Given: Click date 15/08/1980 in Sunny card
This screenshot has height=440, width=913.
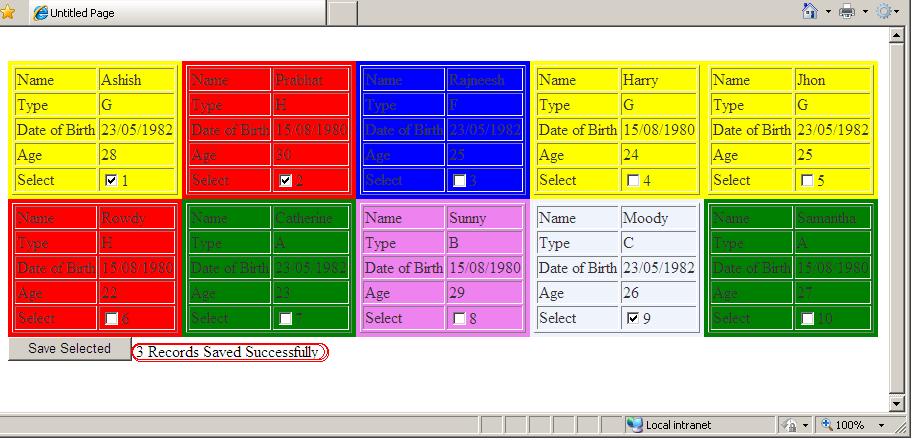Looking at the screenshot, I should point(485,268).
